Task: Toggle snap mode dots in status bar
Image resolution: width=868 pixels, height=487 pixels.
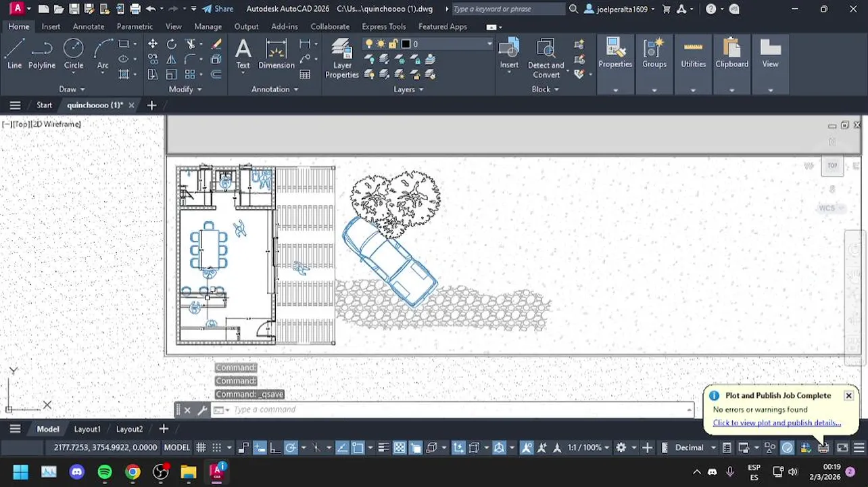Action: click(216, 448)
